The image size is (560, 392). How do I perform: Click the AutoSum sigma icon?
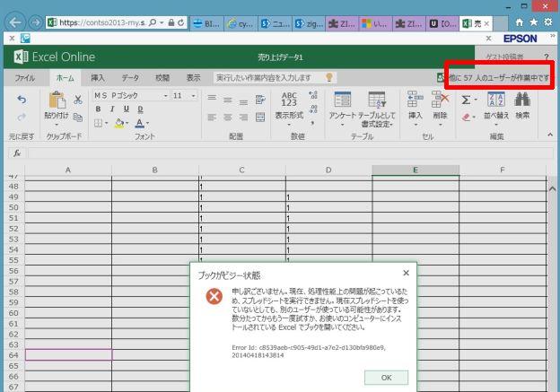point(466,100)
